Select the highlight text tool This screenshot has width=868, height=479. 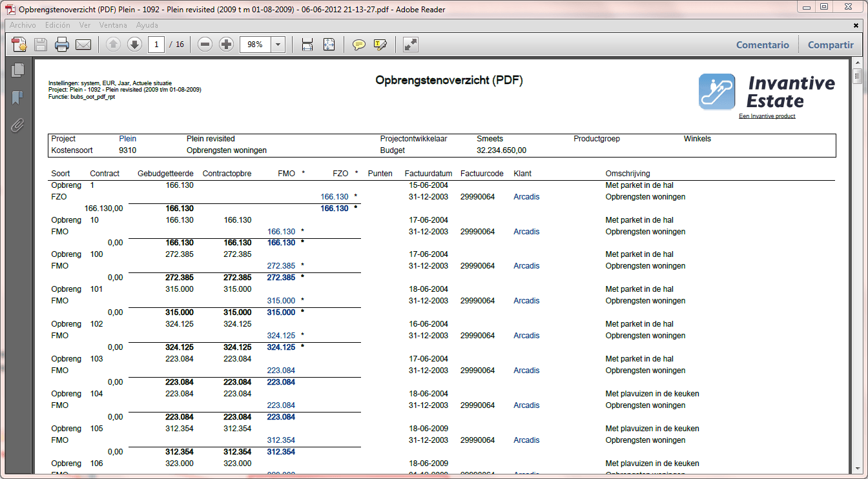(380, 45)
